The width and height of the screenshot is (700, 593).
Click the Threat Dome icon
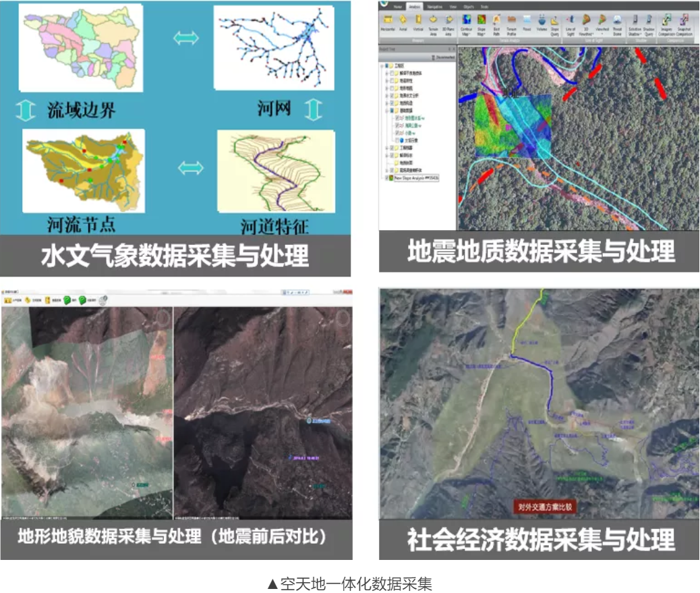[x=617, y=24]
